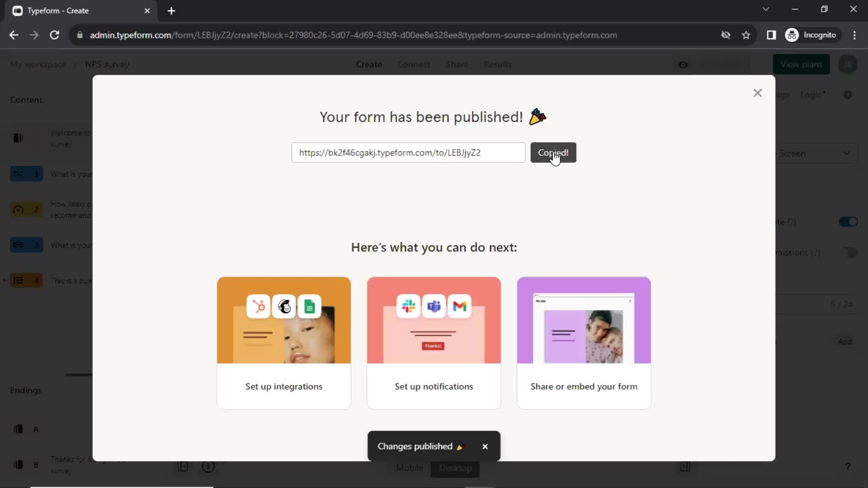
Task: Reload the Typeform page
Action: click(x=54, y=35)
